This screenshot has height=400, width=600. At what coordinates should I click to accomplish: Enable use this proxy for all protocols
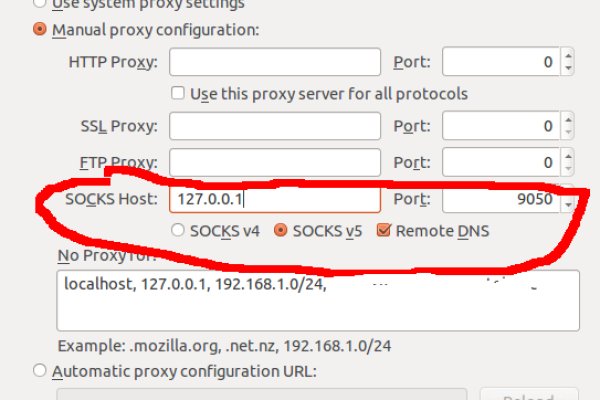pos(178,94)
